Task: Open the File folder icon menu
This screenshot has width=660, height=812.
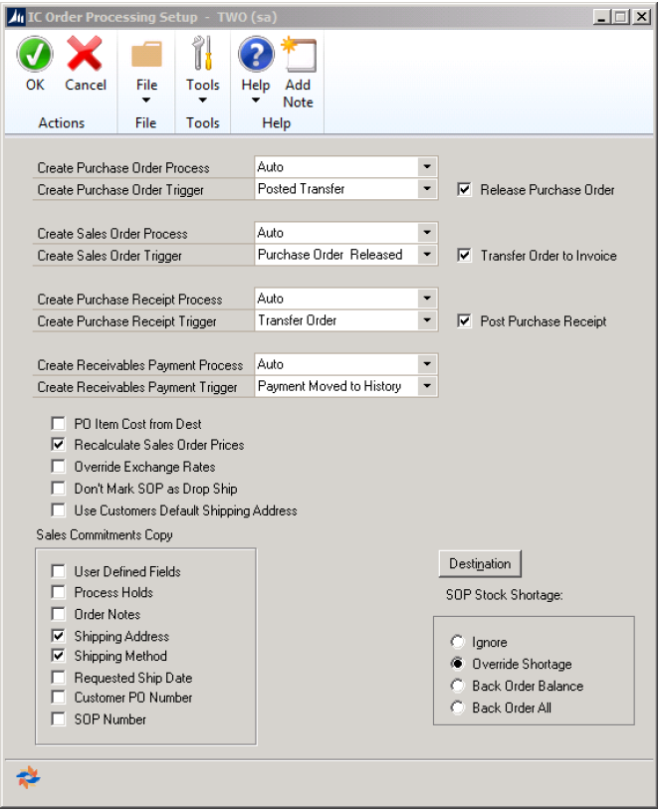Action: coord(146,54)
